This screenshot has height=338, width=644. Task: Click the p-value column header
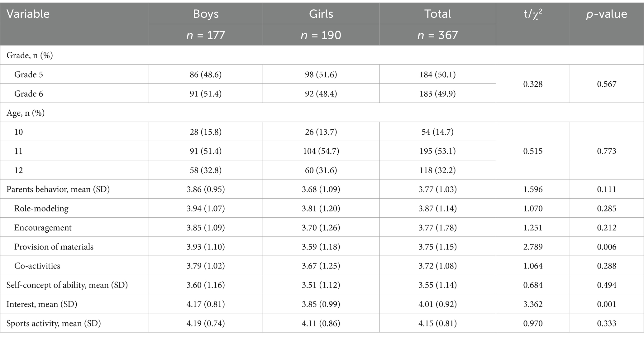(607, 14)
